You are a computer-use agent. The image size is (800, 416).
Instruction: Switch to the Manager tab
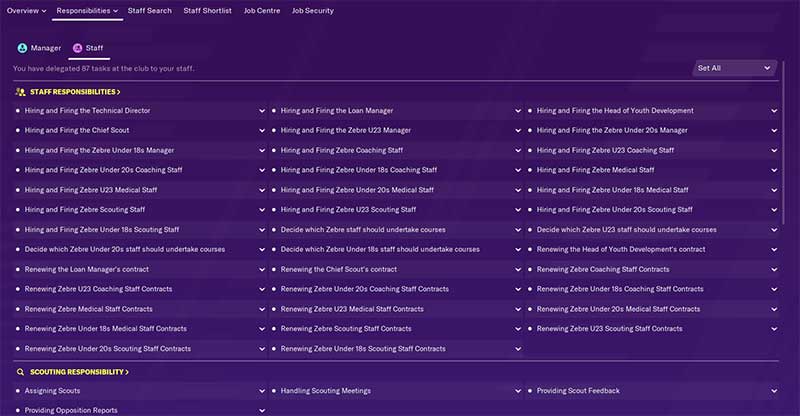pos(39,48)
